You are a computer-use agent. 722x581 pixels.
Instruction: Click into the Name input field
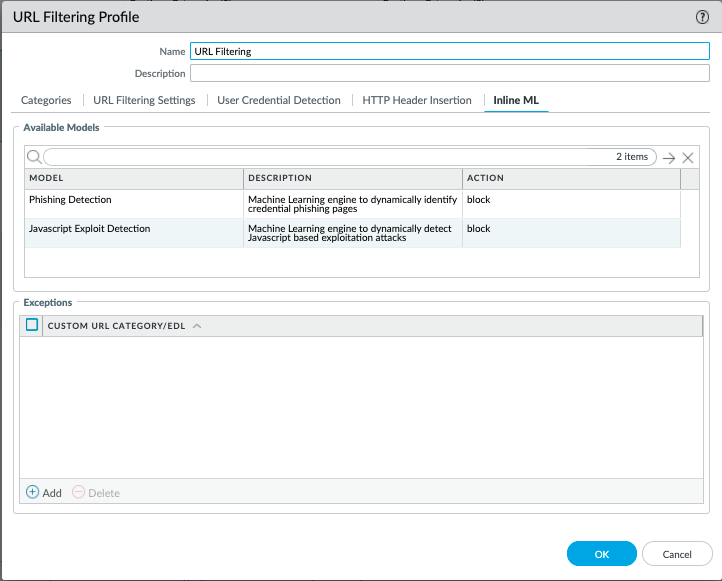(x=449, y=51)
